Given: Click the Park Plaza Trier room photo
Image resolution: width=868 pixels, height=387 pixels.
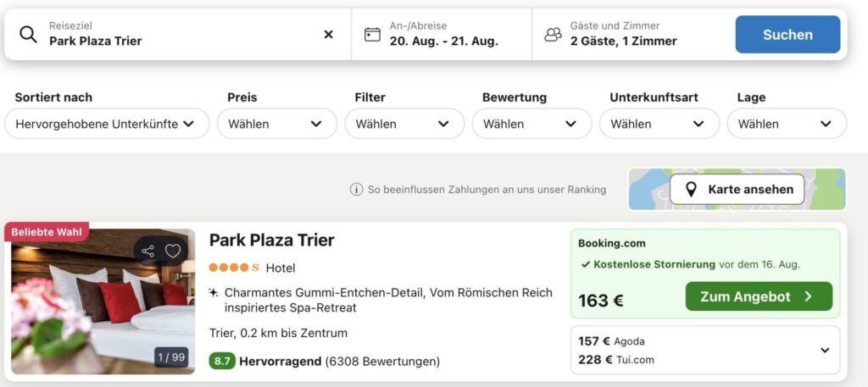Looking at the screenshot, I should click(103, 301).
